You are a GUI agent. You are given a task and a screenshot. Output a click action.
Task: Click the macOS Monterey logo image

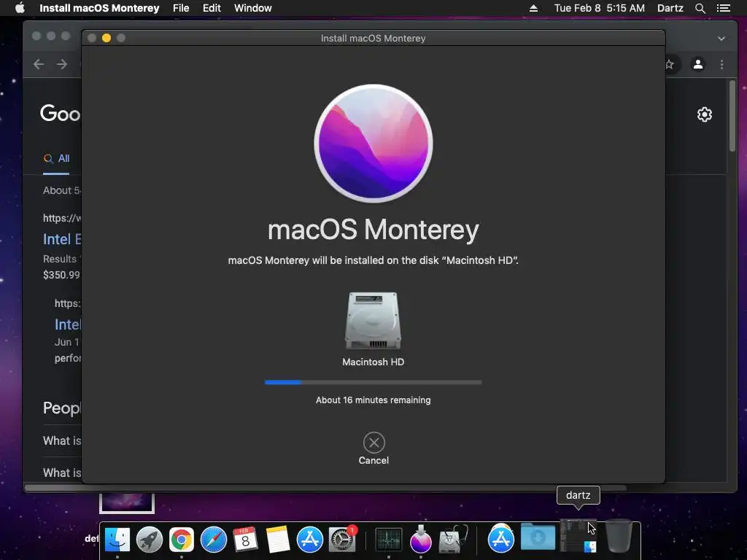373,144
